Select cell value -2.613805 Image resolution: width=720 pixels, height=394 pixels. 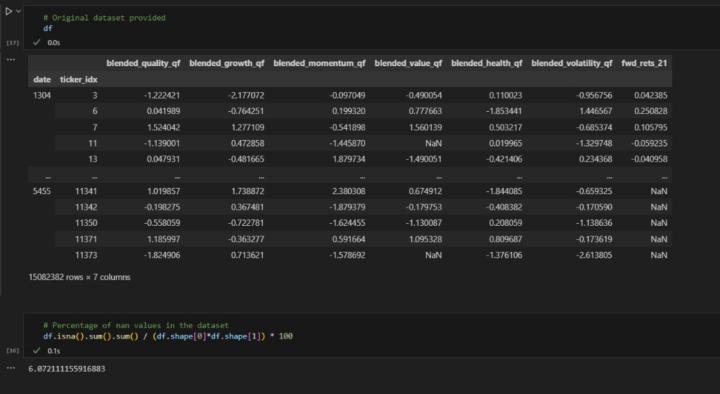point(594,255)
